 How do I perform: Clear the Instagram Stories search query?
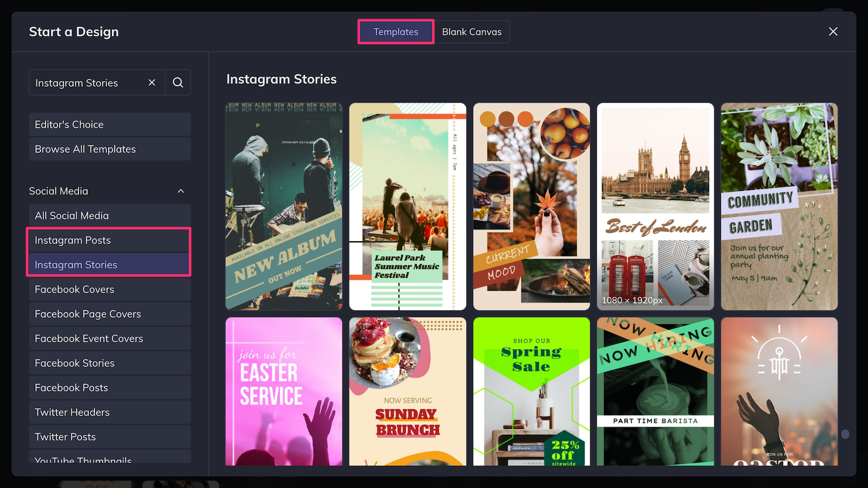coord(152,82)
